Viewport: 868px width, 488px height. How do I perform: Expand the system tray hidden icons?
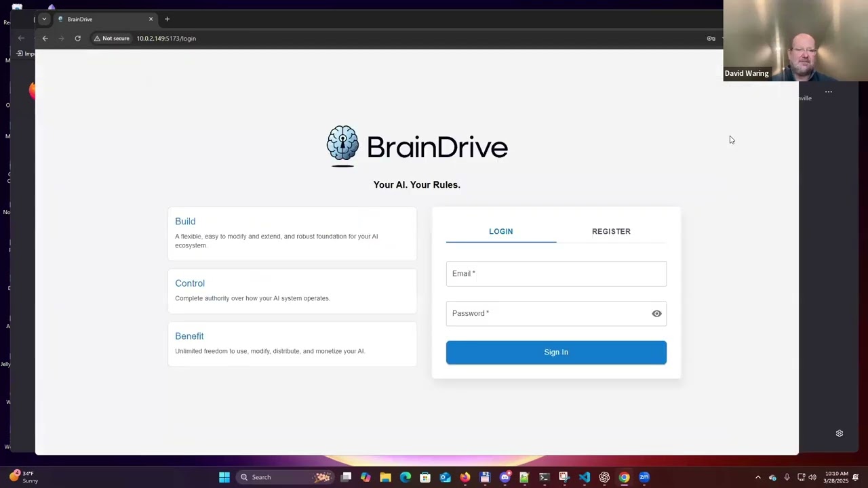click(x=758, y=477)
